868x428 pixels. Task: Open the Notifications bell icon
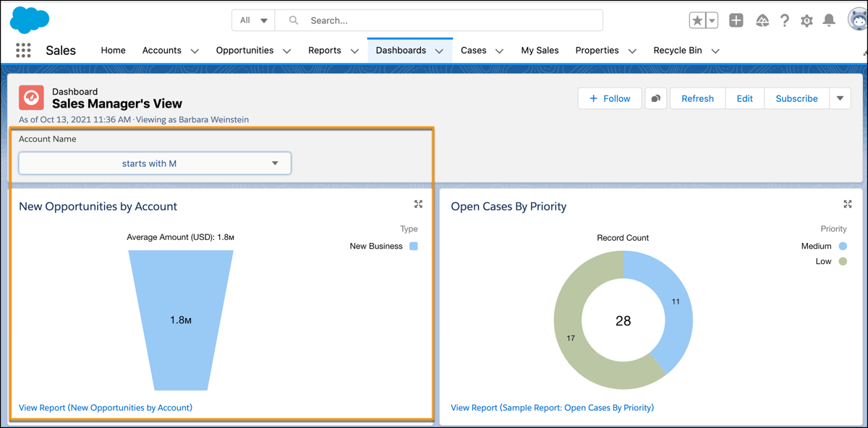tap(830, 21)
